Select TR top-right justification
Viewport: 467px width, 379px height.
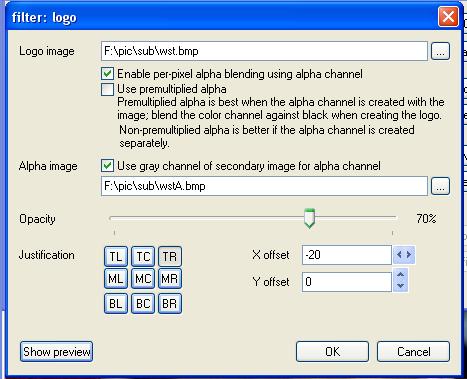(x=170, y=256)
